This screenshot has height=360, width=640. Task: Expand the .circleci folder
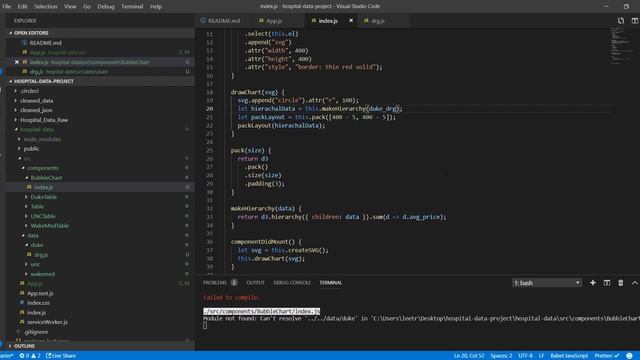29,91
